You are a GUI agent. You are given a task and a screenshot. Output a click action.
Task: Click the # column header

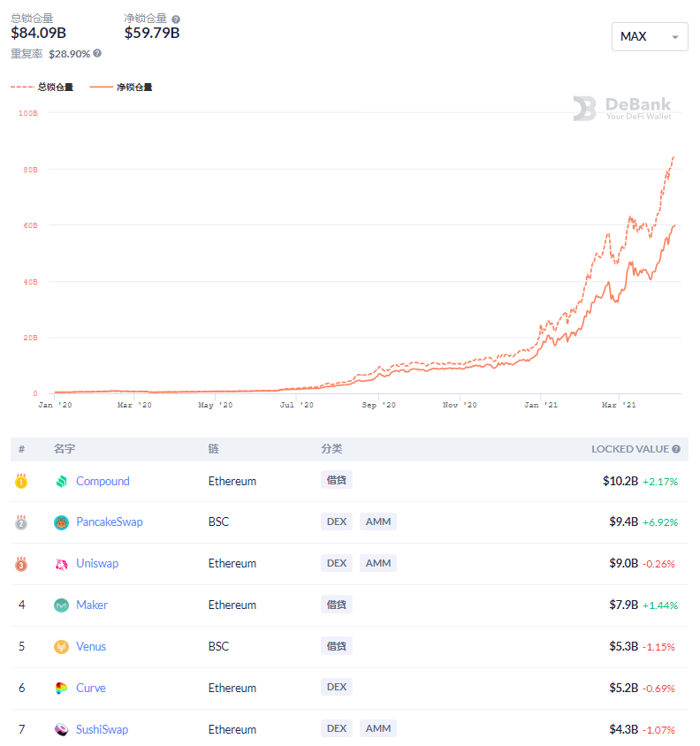tap(21, 449)
